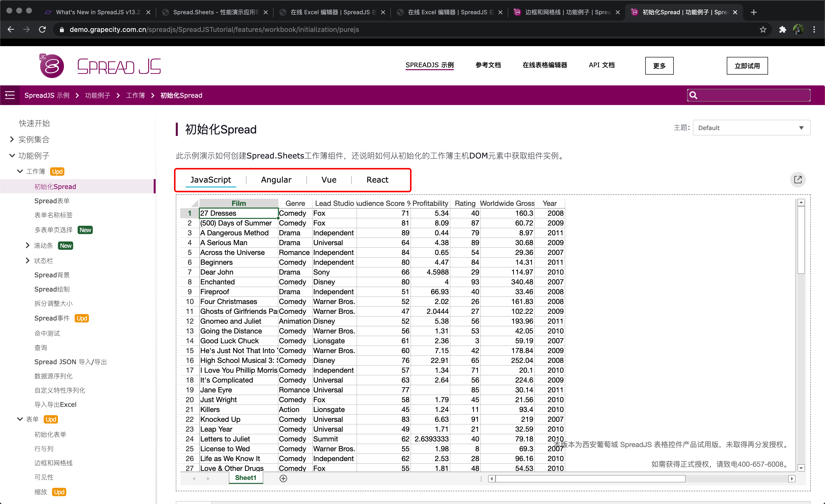Click the browser address bar URL
Viewport: 825px width, 504px height.
tap(214, 29)
